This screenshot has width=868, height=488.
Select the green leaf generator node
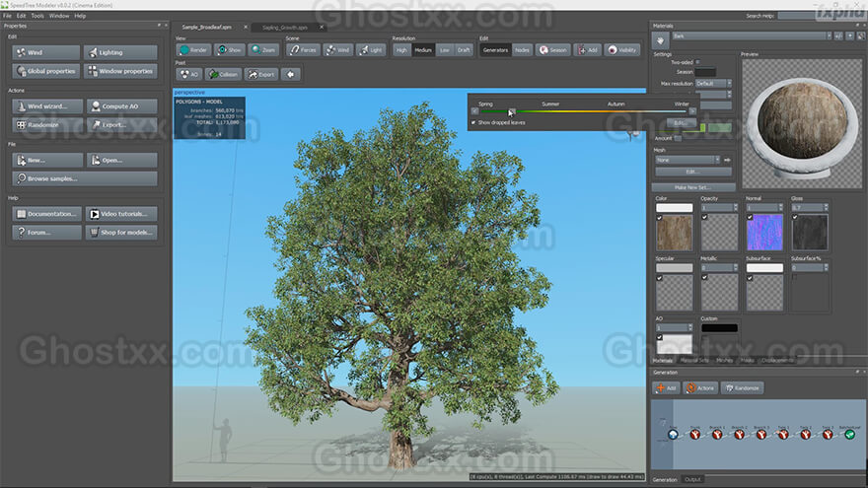pyautogui.click(x=849, y=435)
